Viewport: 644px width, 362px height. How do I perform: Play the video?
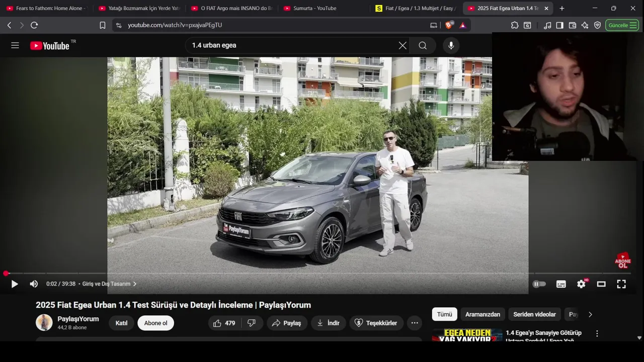[x=15, y=284]
